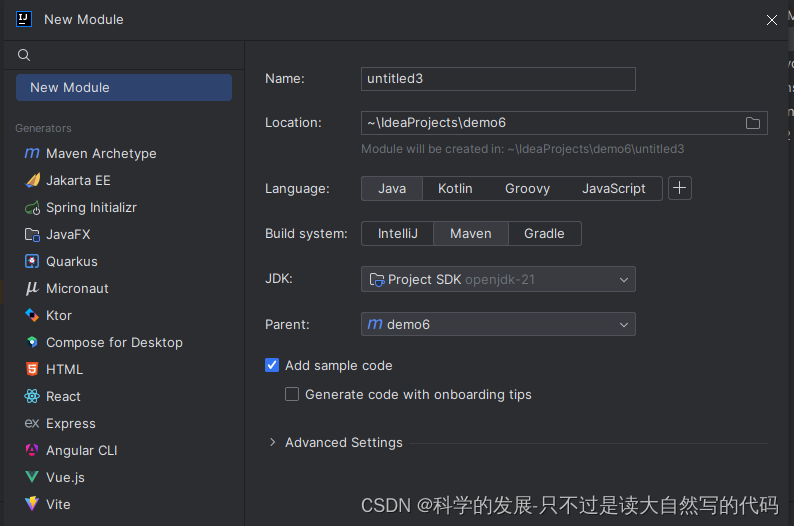Select JavaFX generator icon

point(32,234)
